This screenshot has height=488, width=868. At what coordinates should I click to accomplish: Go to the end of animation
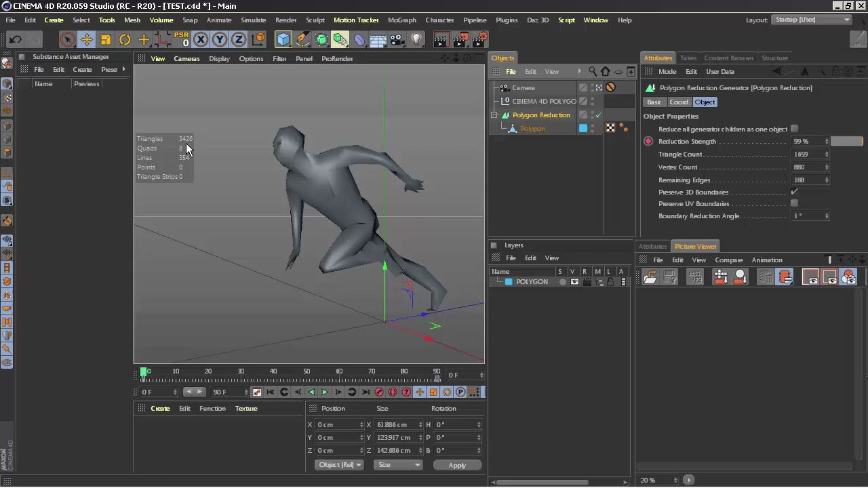366,392
